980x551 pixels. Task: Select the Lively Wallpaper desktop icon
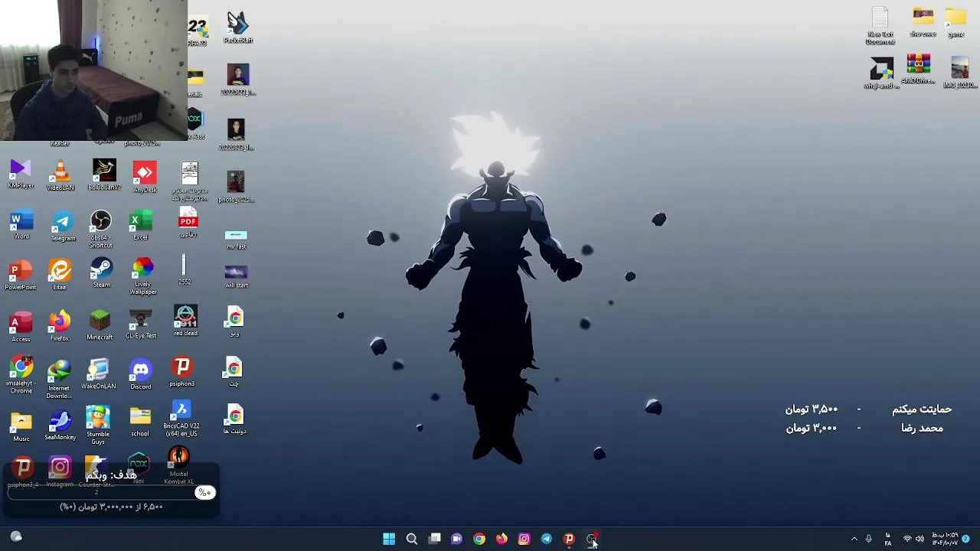pos(143,276)
